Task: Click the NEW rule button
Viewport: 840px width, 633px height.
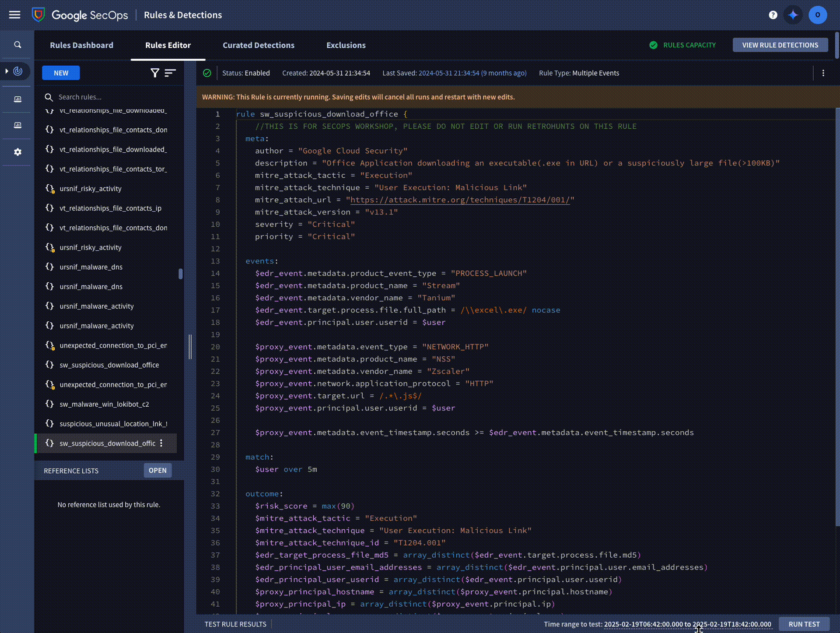Action: click(x=61, y=73)
